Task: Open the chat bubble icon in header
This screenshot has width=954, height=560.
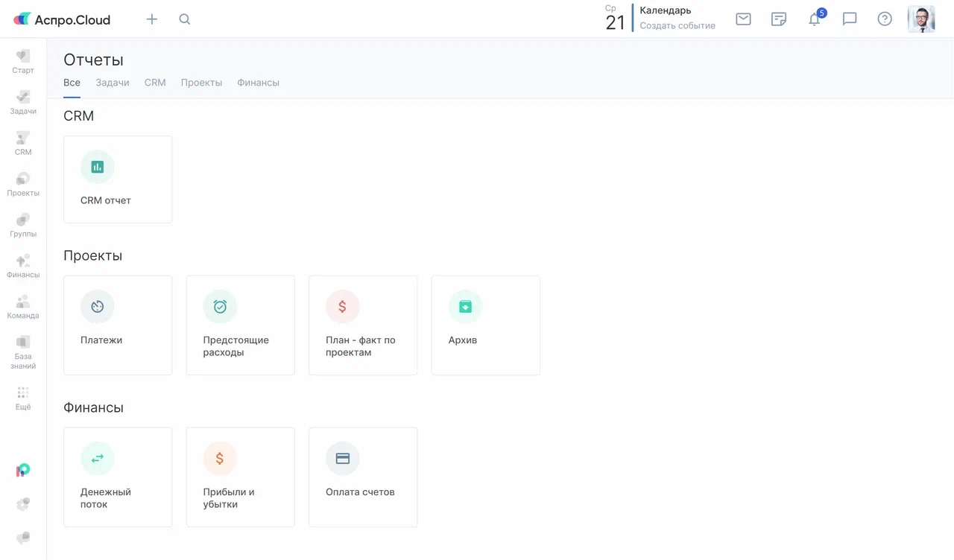Action: tap(850, 19)
